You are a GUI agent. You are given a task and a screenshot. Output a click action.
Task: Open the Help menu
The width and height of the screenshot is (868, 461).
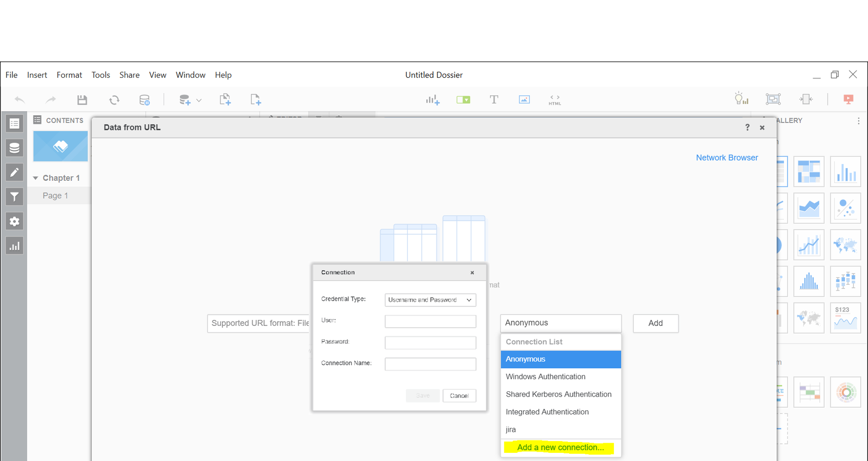(x=223, y=75)
